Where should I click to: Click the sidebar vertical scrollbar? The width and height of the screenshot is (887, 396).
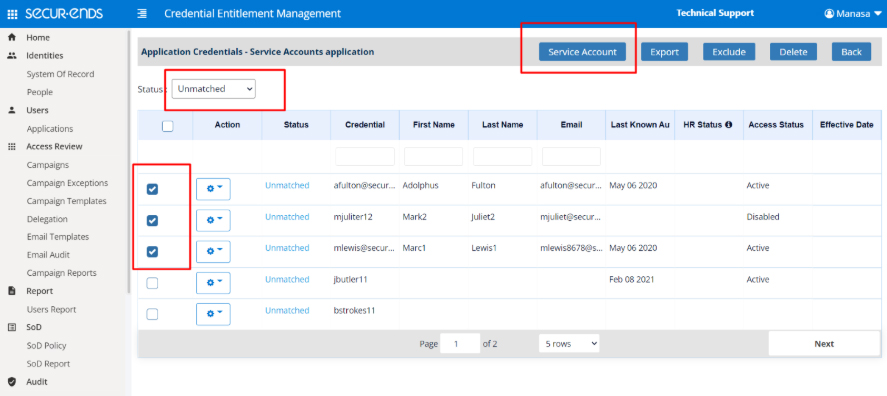(129, 161)
